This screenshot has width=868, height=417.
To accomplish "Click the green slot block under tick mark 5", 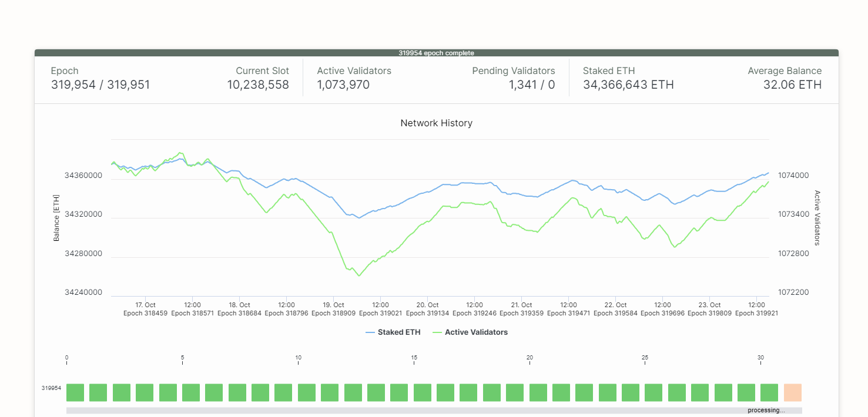I will pos(191,392).
